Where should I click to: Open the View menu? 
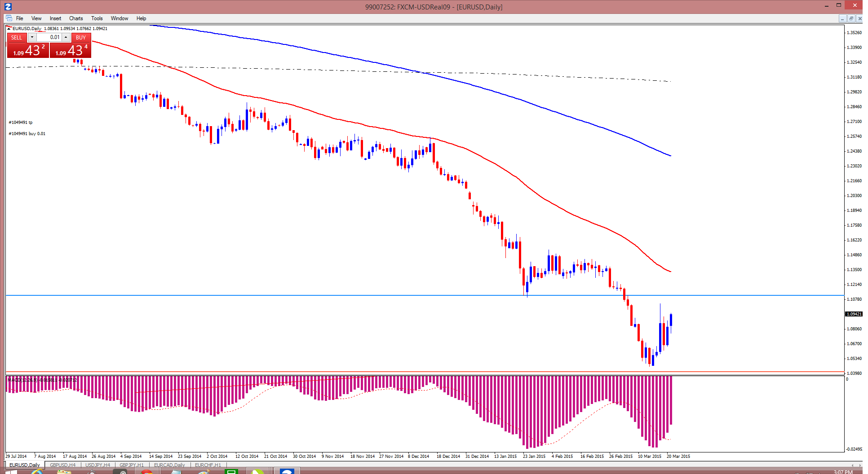tap(36, 18)
